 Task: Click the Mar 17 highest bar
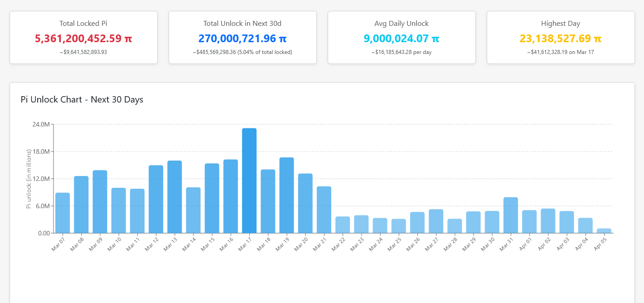pyautogui.click(x=249, y=181)
